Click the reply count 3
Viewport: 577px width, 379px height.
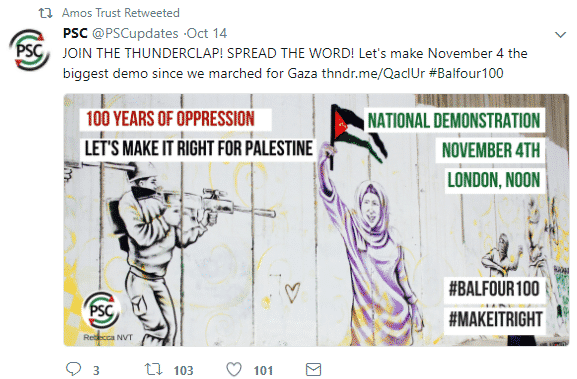click(x=96, y=370)
